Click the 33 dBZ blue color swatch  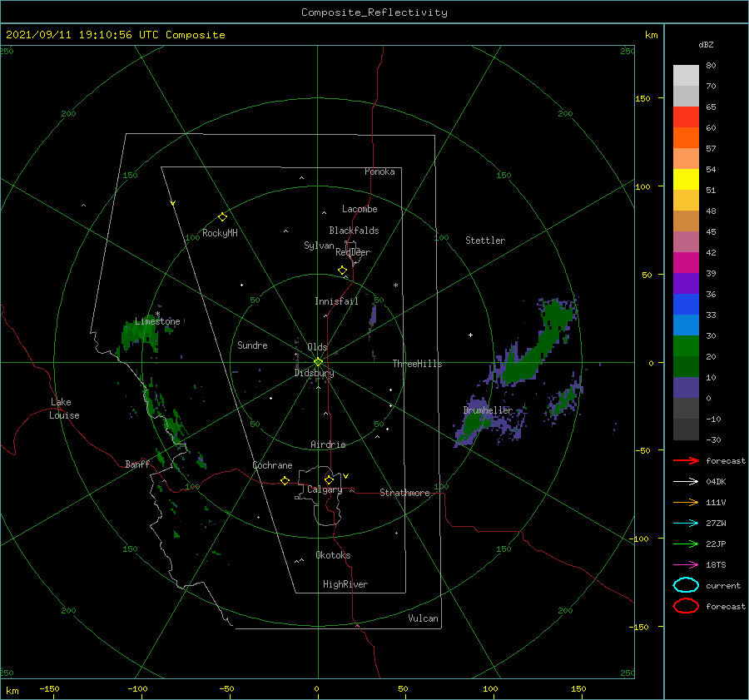tap(686, 304)
